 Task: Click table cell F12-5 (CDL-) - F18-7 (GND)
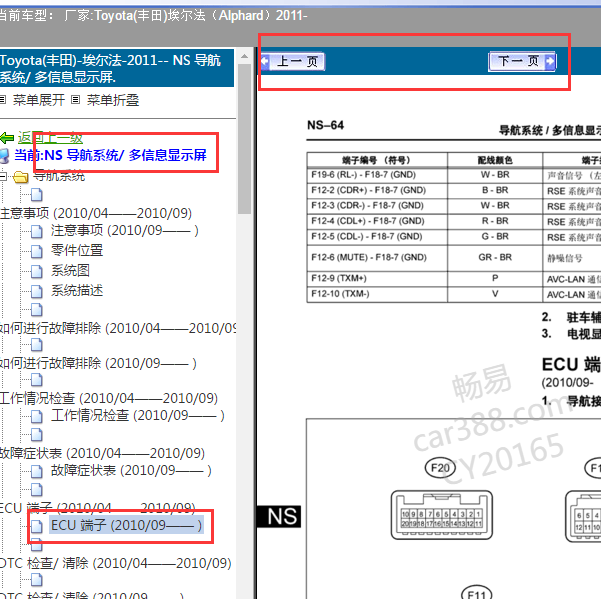pyautogui.click(x=377, y=236)
